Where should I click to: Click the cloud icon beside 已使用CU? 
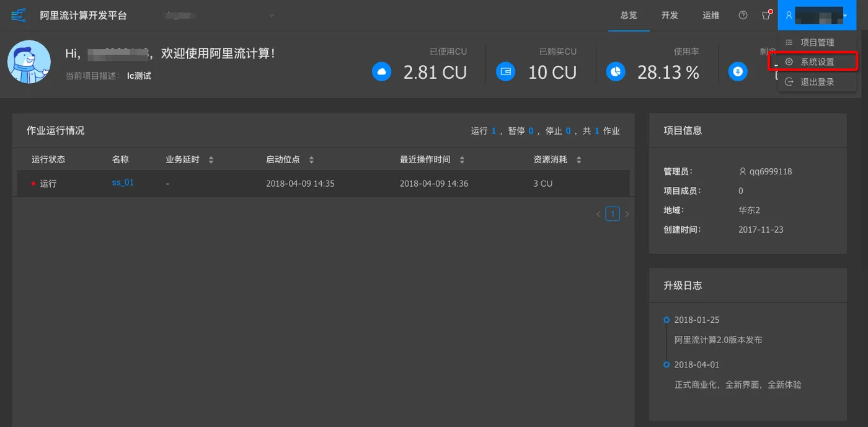point(382,72)
